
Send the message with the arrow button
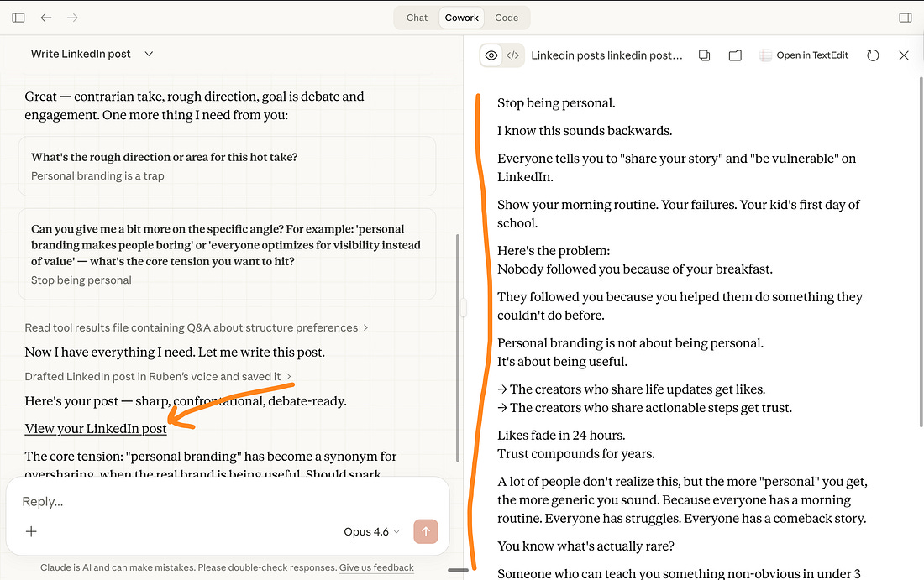(x=426, y=531)
